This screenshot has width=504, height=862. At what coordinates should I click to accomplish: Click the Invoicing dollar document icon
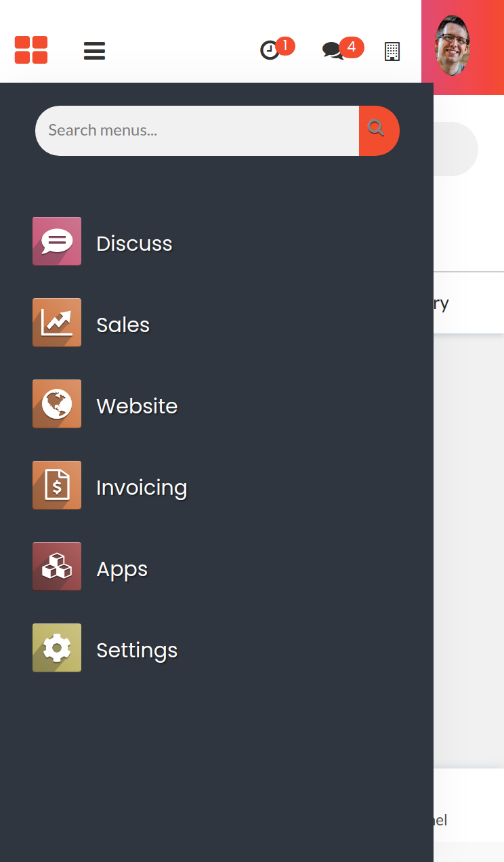[57, 485]
